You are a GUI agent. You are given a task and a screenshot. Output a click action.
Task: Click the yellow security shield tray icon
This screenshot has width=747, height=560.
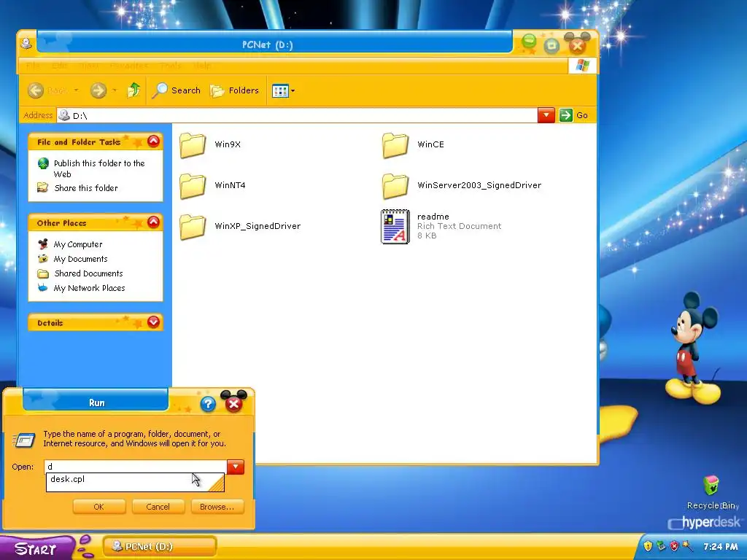point(648,545)
